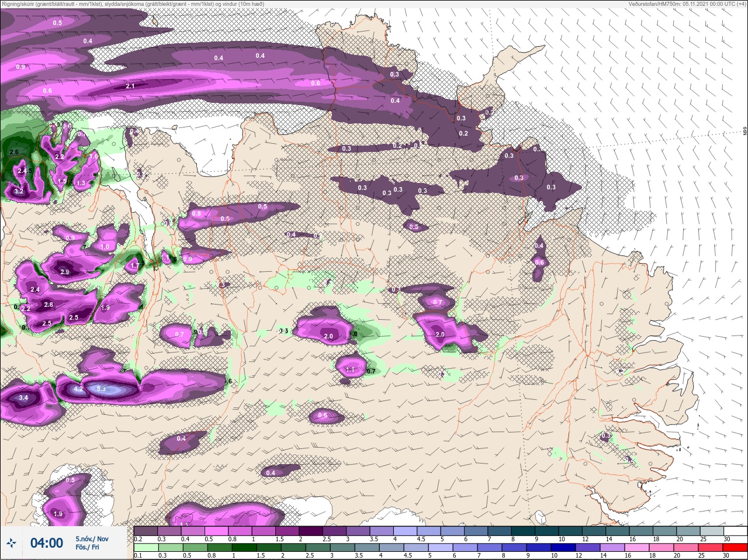Screen dimensions: 748x560
Task: Click the wind pinwheel icon beside the time
Action: pos(11,544)
